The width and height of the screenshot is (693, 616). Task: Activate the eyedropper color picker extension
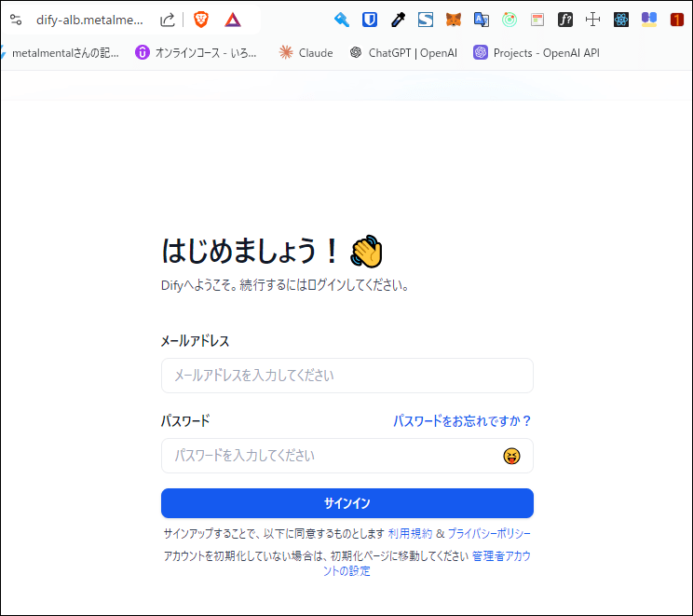398,20
